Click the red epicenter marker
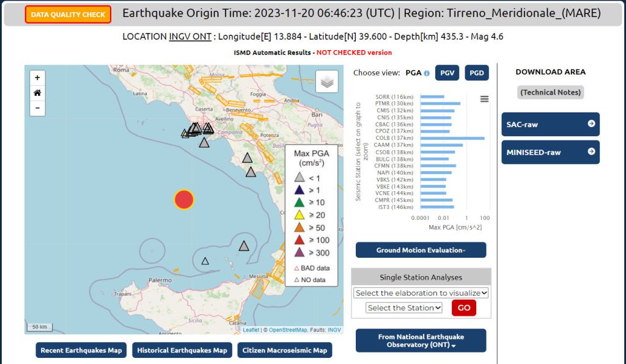 (184, 200)
